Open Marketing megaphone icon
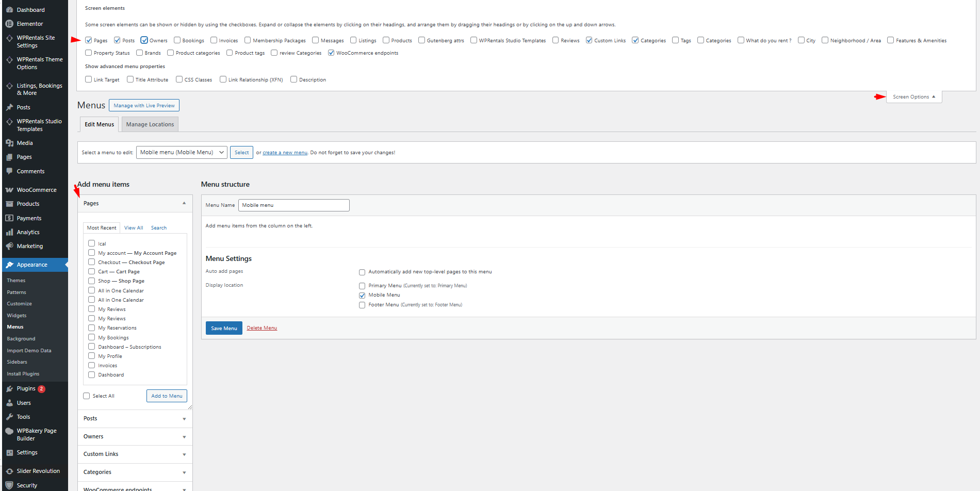This screenshot has width=980, height=491. coord(9,246)
